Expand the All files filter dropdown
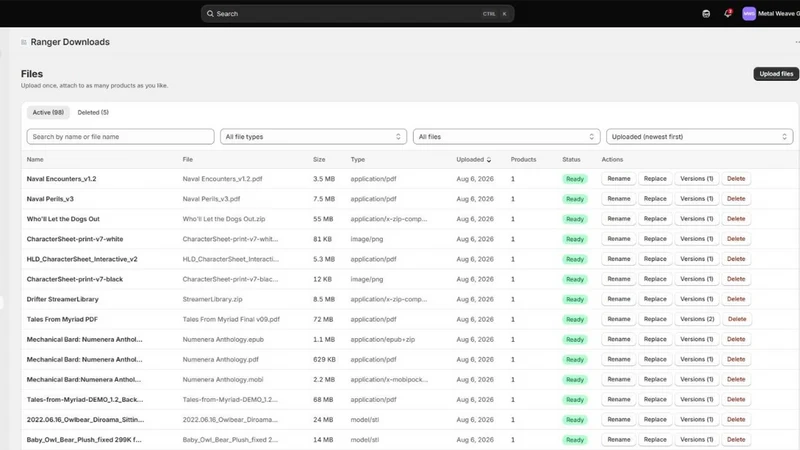This screenshot has height=450, width=800. 506,137
